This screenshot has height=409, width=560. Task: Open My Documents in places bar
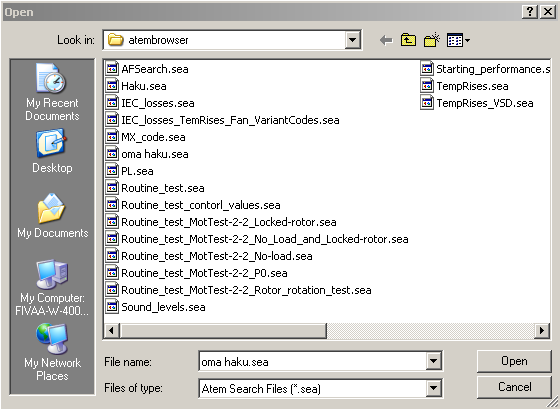[52, 216]
